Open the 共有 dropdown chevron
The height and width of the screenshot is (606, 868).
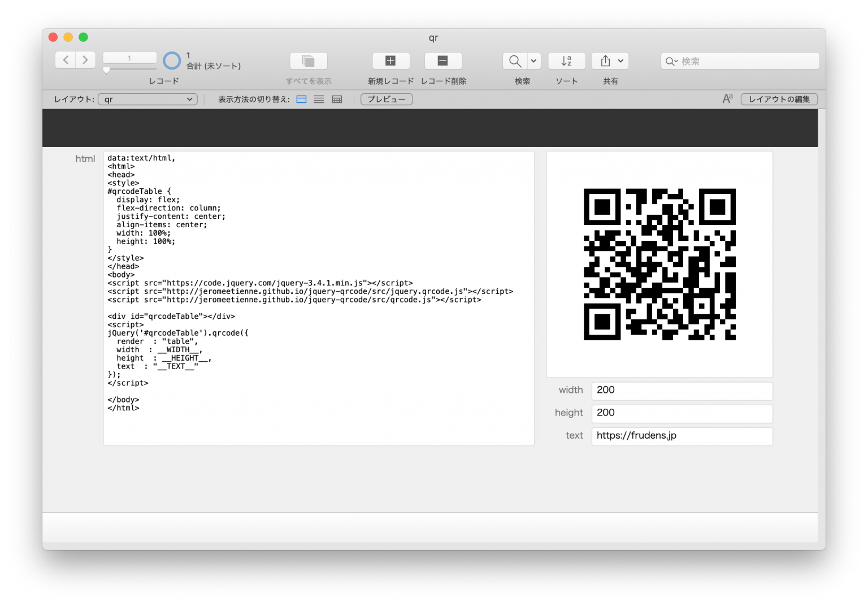620,60
